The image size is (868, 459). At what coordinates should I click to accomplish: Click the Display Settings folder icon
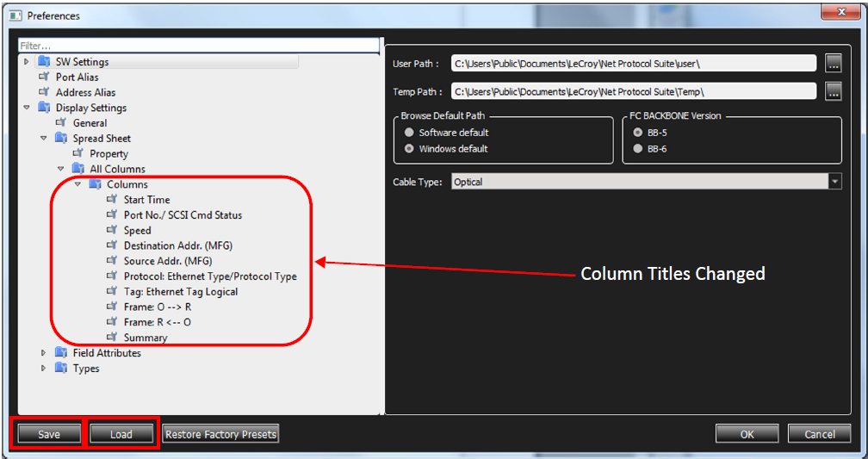[44, 108]
